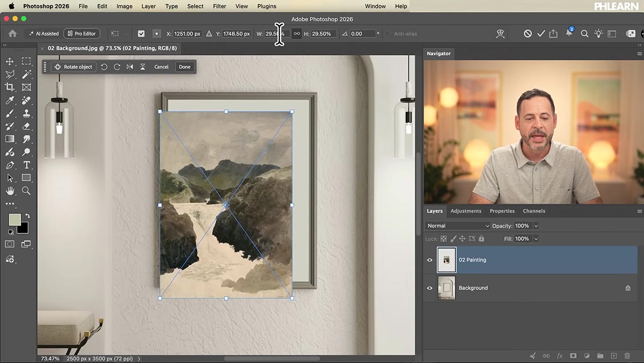644x363 pixels.
Task: Open the Layers panel options menu
Action: point(639,211)
